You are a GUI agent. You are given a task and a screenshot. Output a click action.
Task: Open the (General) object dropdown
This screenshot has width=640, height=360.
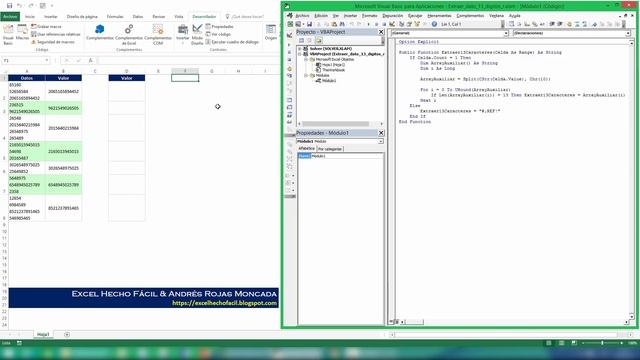point(506,33)
